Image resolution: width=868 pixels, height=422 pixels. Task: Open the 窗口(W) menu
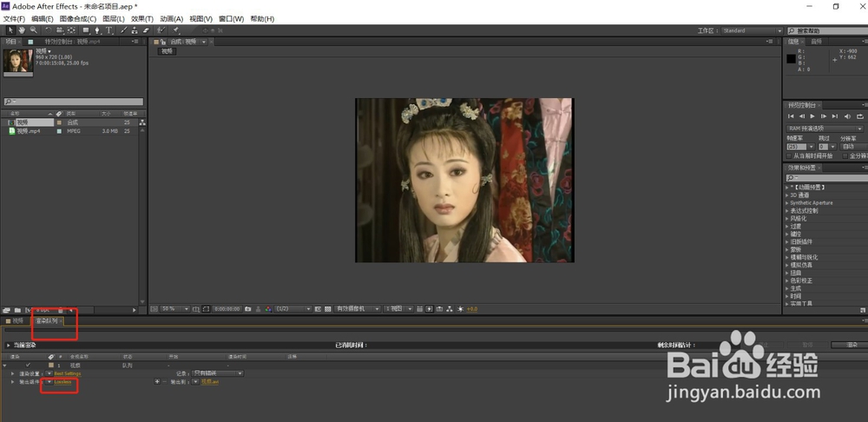[x=232, y=19]
